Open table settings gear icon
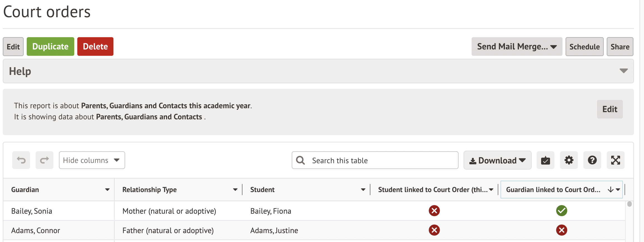The width and height of the screenshot is (644, 242). 569,160
